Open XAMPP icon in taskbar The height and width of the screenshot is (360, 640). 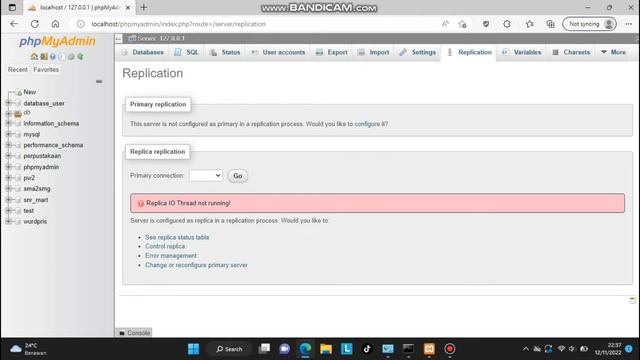pyautogui.click(x=429, y=349)
